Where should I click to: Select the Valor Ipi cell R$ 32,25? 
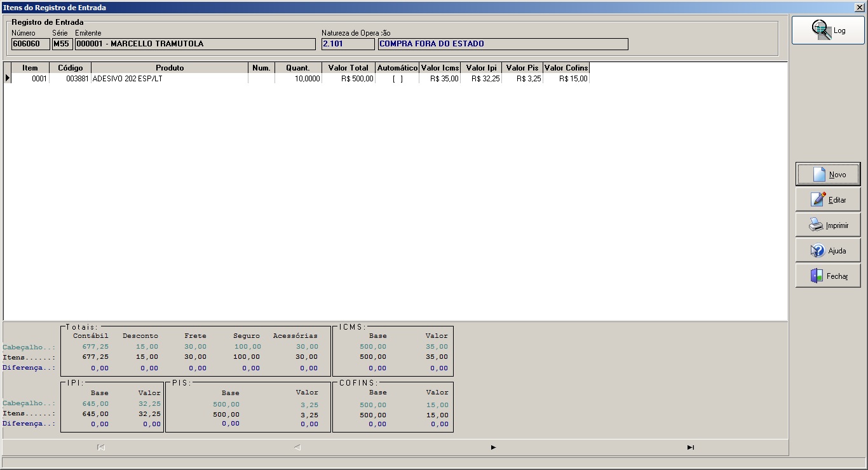click(481, 79)
